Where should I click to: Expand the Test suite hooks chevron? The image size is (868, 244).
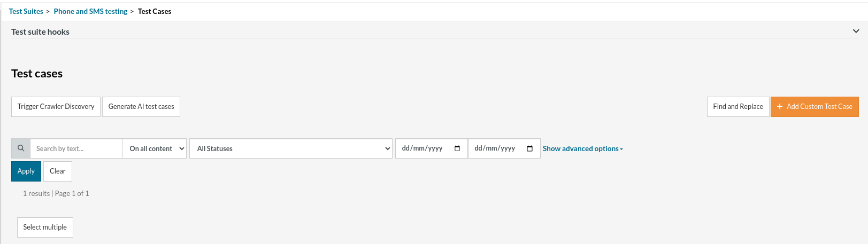pos(856,32)
